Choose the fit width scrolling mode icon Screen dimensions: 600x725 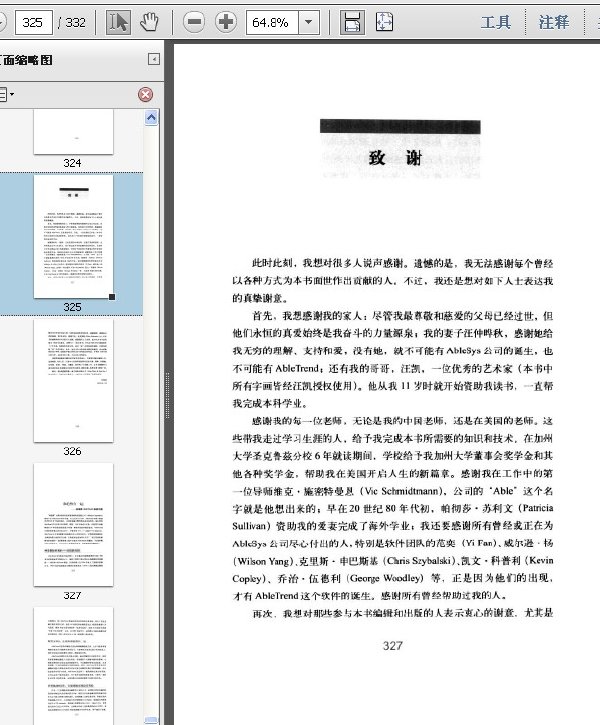point(352,22)
